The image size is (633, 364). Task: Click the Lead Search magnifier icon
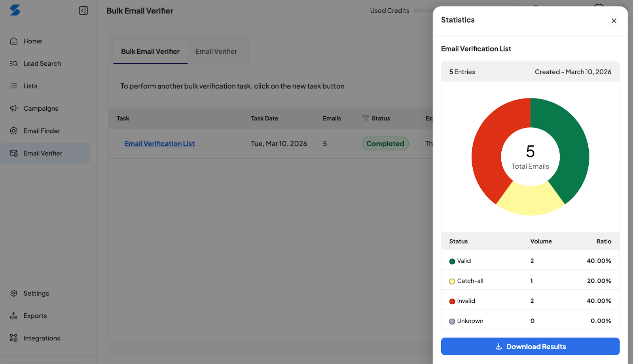tap(14, 64)
